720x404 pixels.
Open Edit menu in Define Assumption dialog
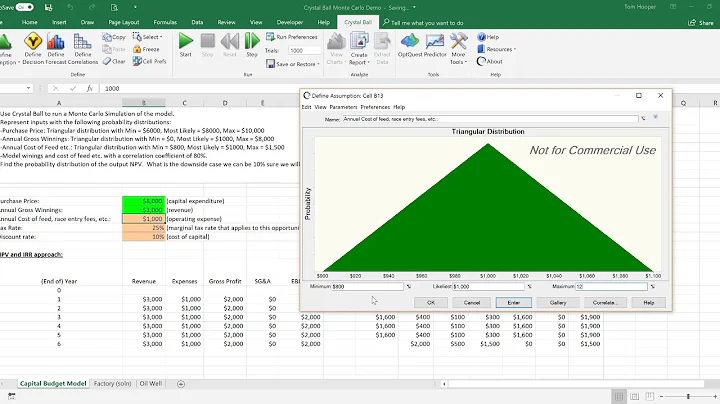click(306, 107)
